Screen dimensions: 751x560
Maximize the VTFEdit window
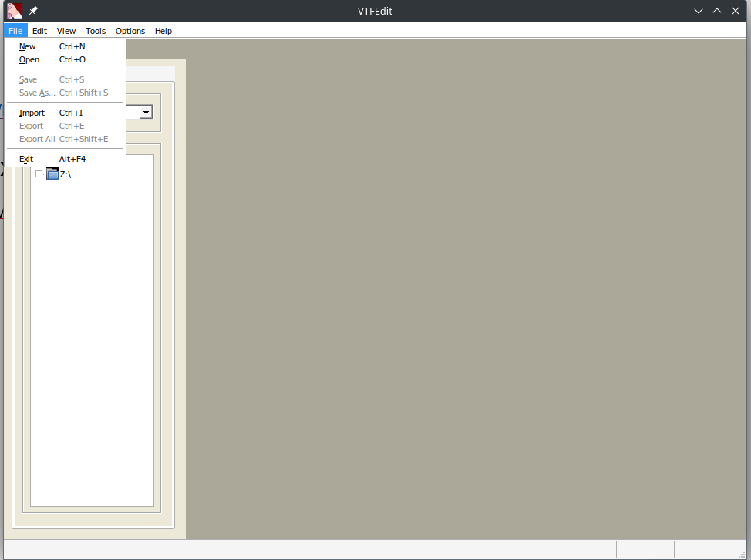(717, 11)
